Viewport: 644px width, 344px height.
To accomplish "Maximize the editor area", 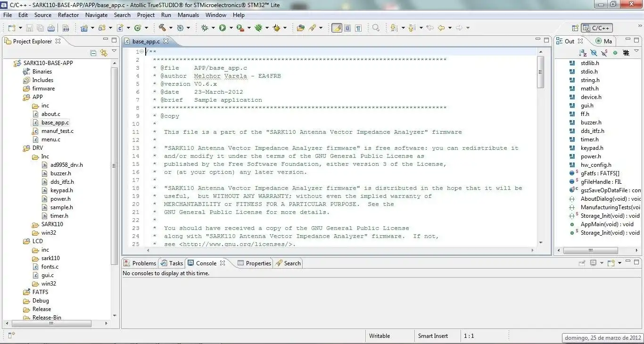I will (546, 41).
